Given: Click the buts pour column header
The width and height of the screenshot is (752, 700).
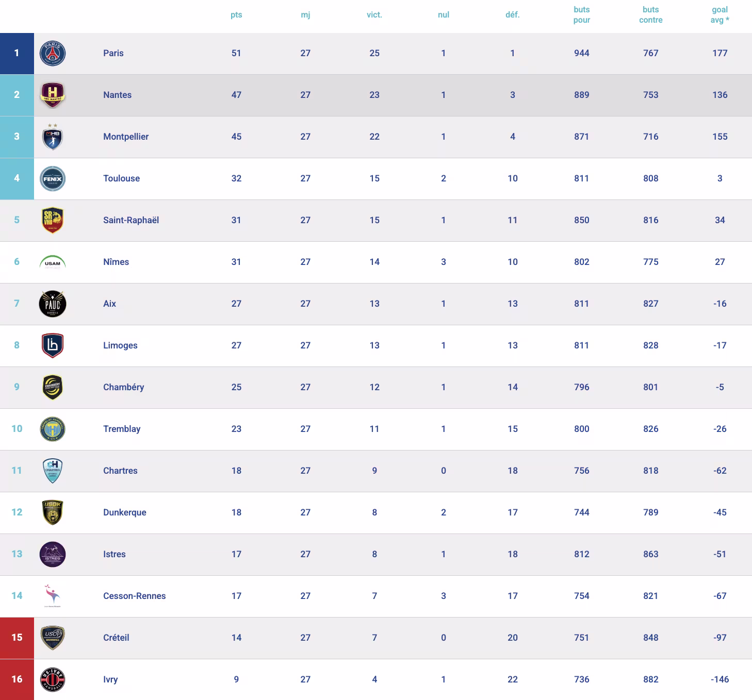Looking at the screenshot, I should pyautogui.click(x=582, y=15).
